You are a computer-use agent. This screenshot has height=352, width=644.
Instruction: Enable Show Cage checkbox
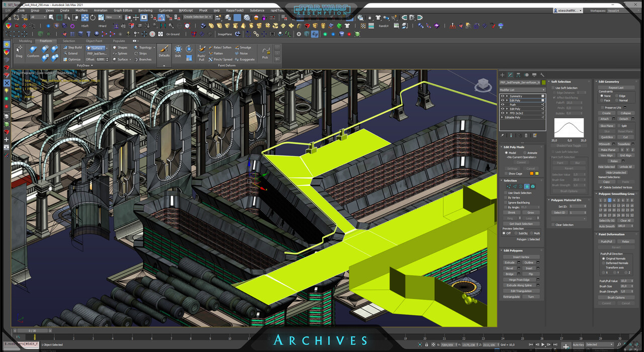pos(506,173)
